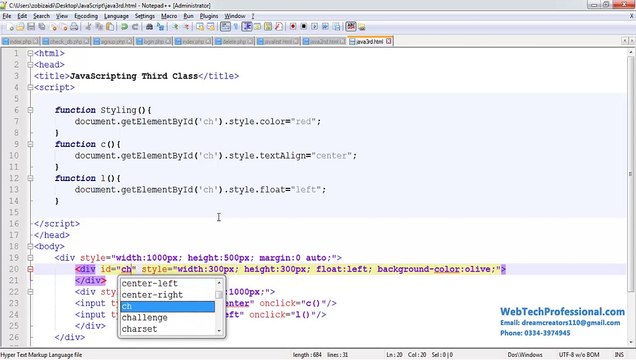Toggle synchronized vertical scrolling icon

click(x=200, y=27)
